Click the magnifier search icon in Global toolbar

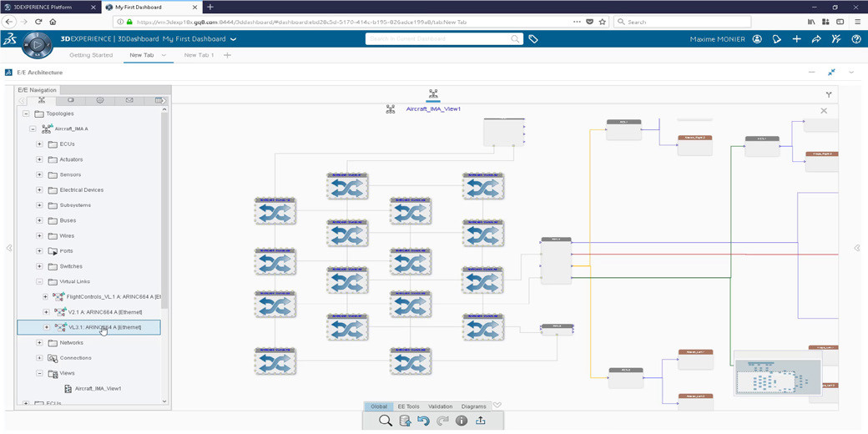click(x=385, y=421)
